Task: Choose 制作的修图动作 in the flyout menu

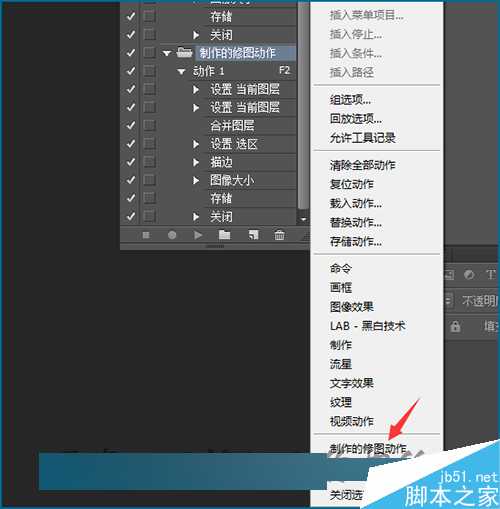Action: 368,448
